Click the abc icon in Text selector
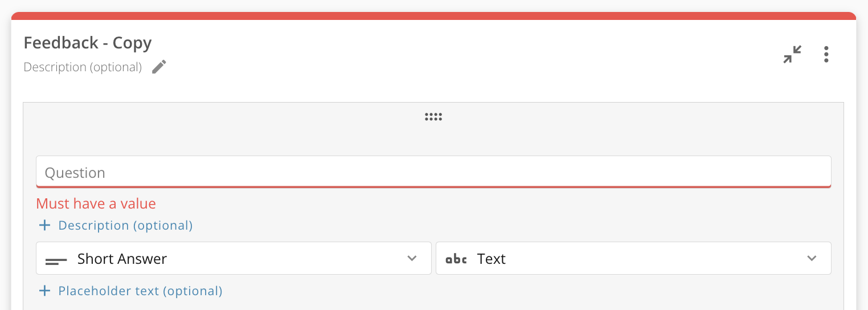868x310 pixels. coord(456,259)
